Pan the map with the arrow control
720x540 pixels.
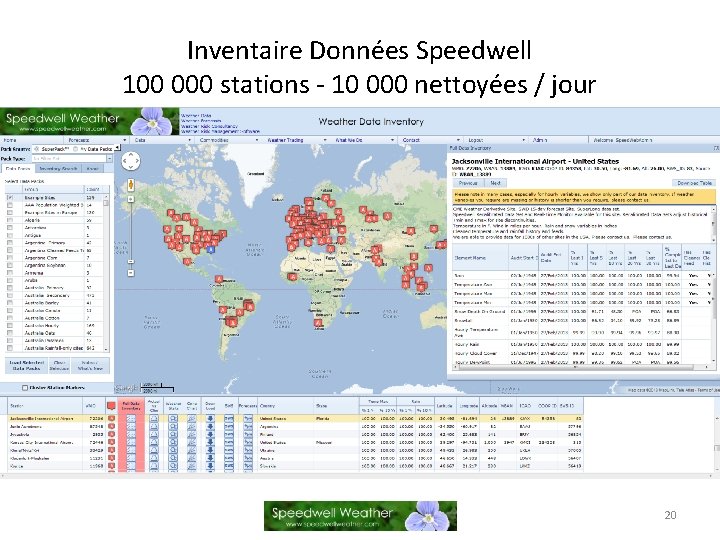point(131,161)
